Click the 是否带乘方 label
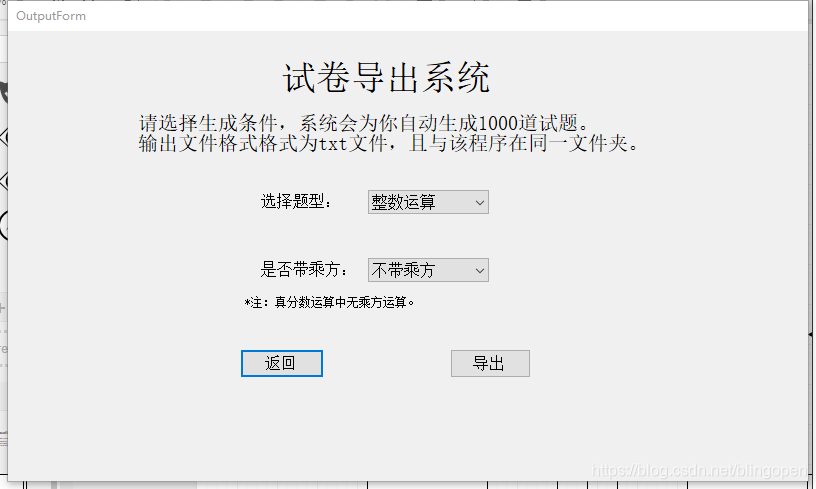 [304, 269]
